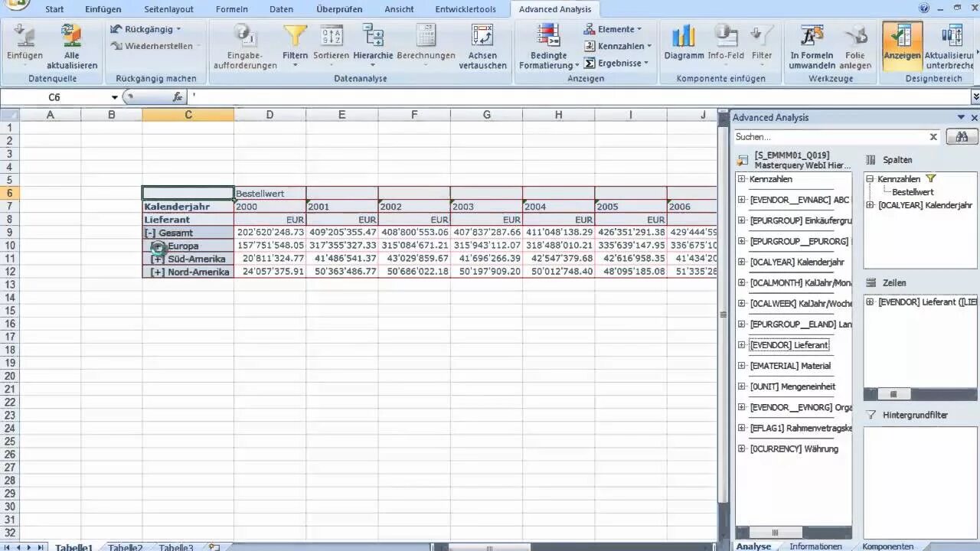980x551 pixels.
Task: Expand the Süd-Amerika row in the table
Action: pyautogui.click(x=157, y=259)
